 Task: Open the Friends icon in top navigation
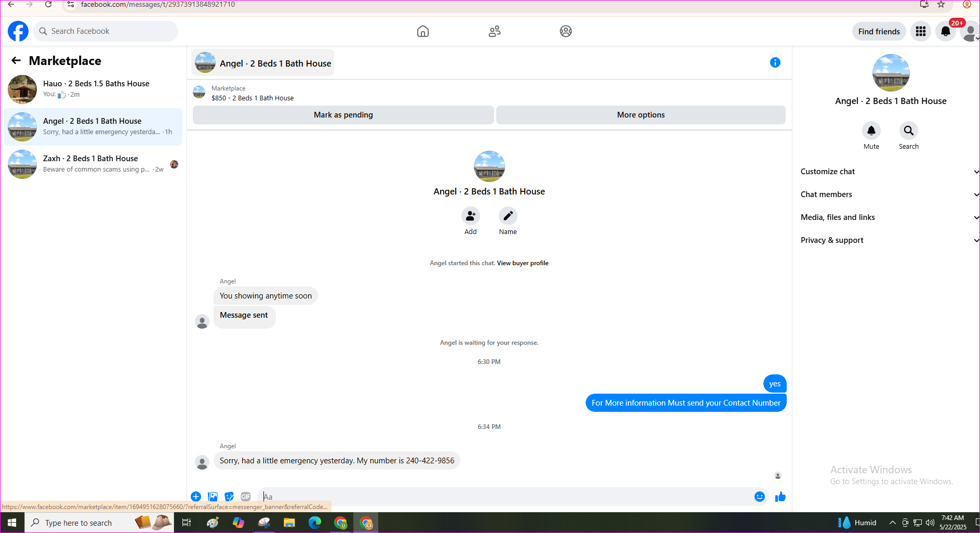(x=495, y=31)
